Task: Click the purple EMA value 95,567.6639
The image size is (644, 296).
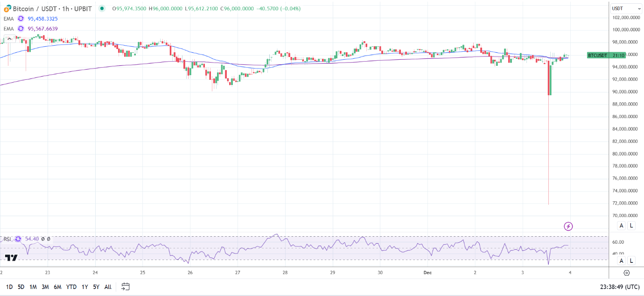Action: 43,29
